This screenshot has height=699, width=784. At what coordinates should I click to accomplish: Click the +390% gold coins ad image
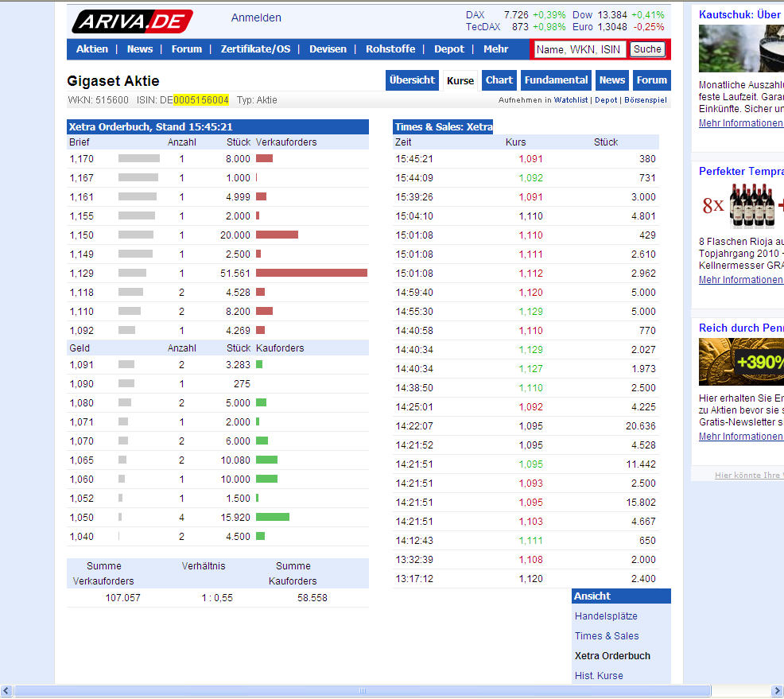pyautogui.click(x=741, y=362)
